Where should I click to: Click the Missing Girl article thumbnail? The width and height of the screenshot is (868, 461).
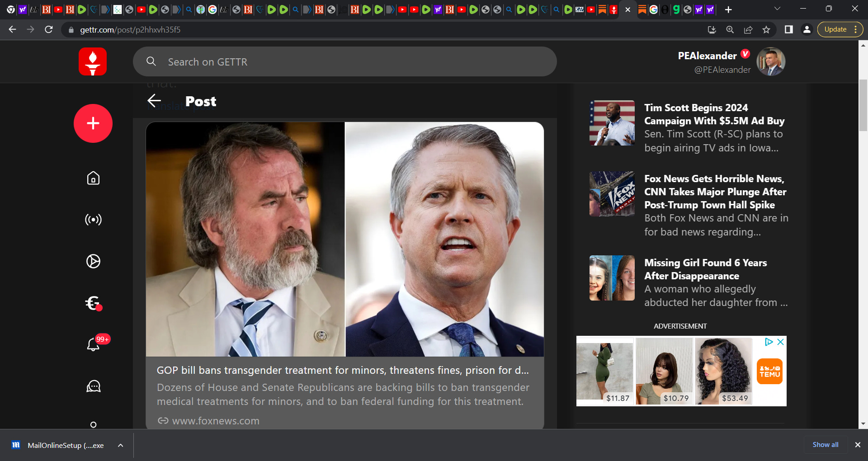[x=612, y=278]
